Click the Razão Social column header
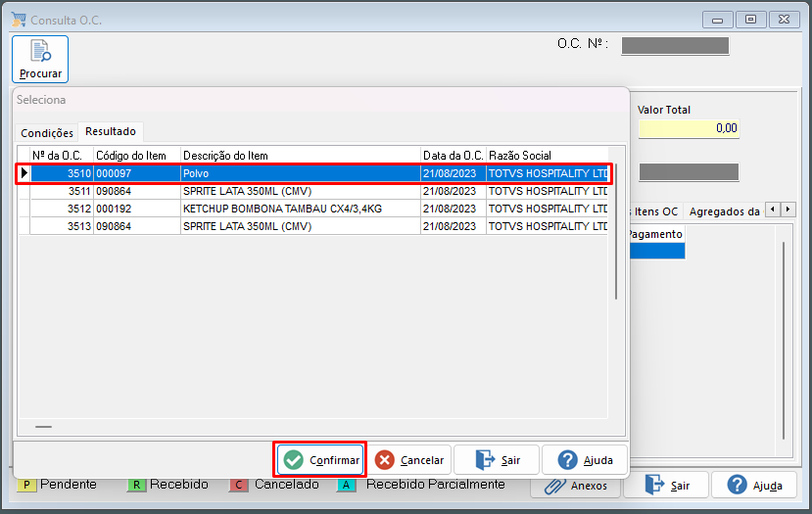The height and width of the screenshot is (514, 812). point(548,156)
